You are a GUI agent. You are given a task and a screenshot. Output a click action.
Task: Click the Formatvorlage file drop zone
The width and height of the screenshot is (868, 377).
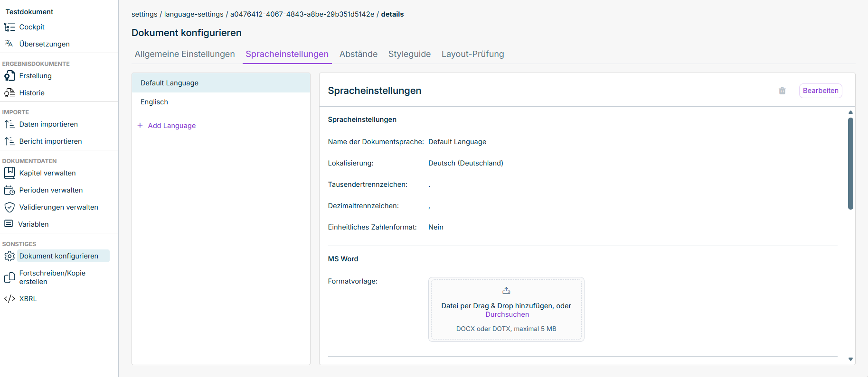[506, 309]
